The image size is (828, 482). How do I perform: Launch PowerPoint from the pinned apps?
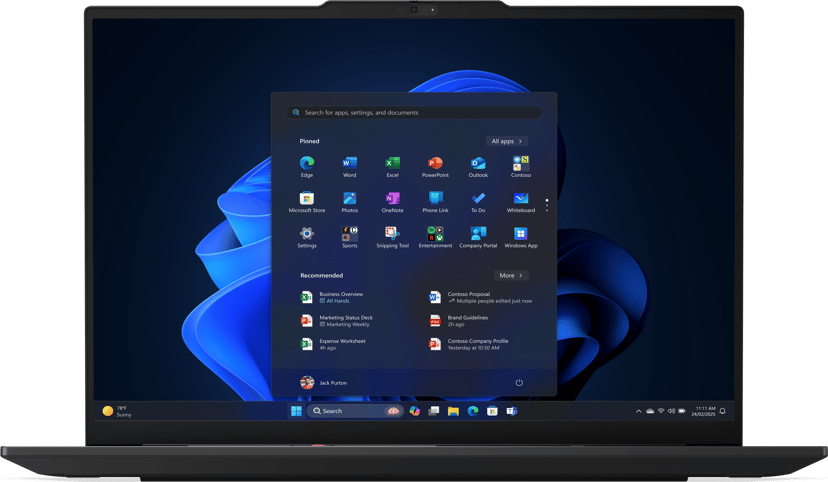click(x=435, y=167)
